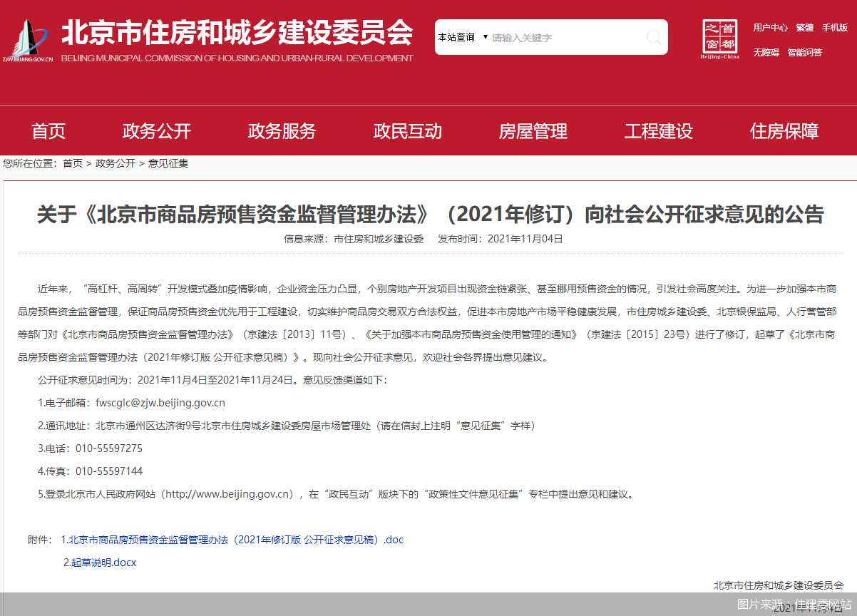
Task: Click the magnifying glass search icon
Action: click(x=652, y=37)
